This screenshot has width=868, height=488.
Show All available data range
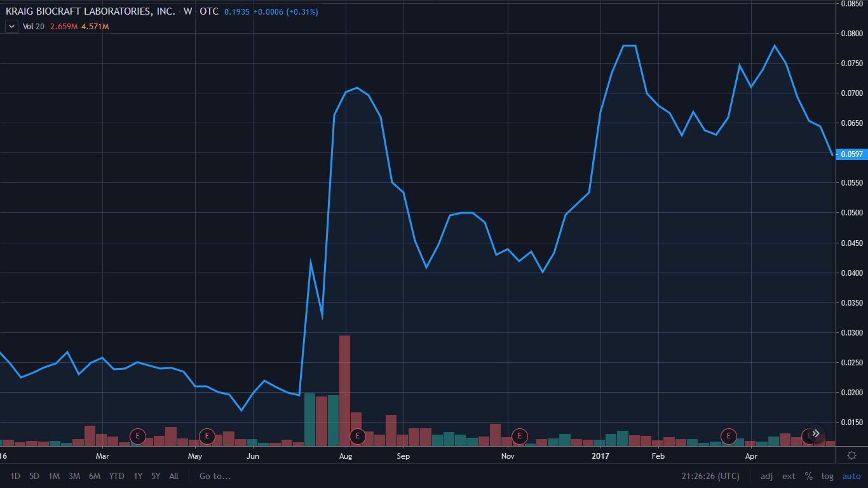174,476
